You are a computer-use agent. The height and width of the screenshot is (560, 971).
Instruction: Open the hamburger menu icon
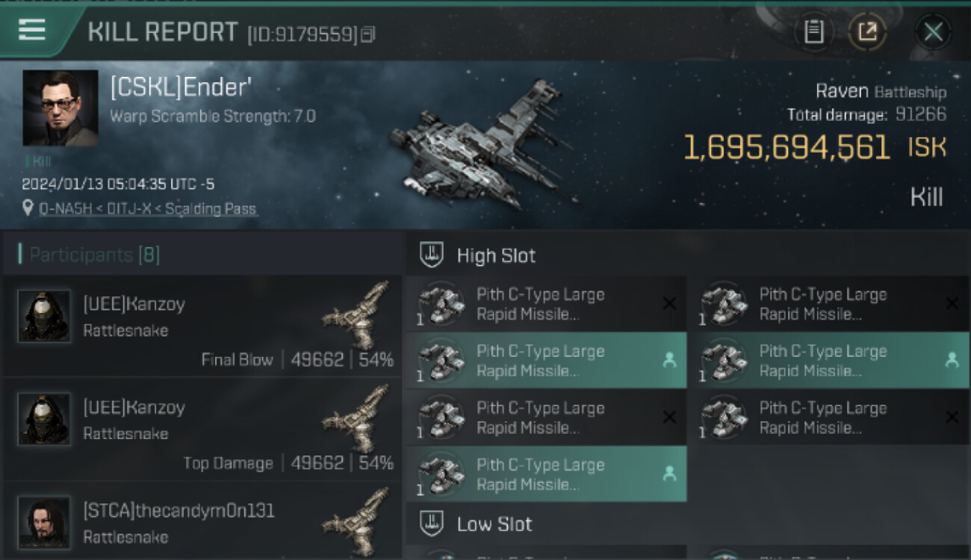(x=32, y=30)
